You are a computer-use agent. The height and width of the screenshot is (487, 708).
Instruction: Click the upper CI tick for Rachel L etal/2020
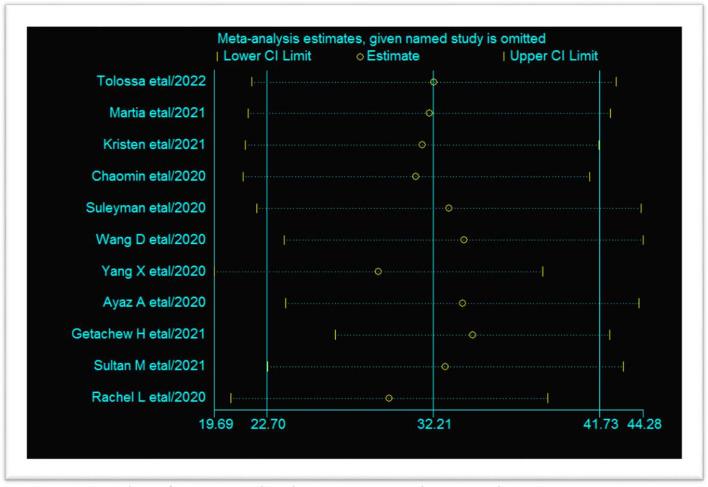pyautogui.click(x=548, y=398)
